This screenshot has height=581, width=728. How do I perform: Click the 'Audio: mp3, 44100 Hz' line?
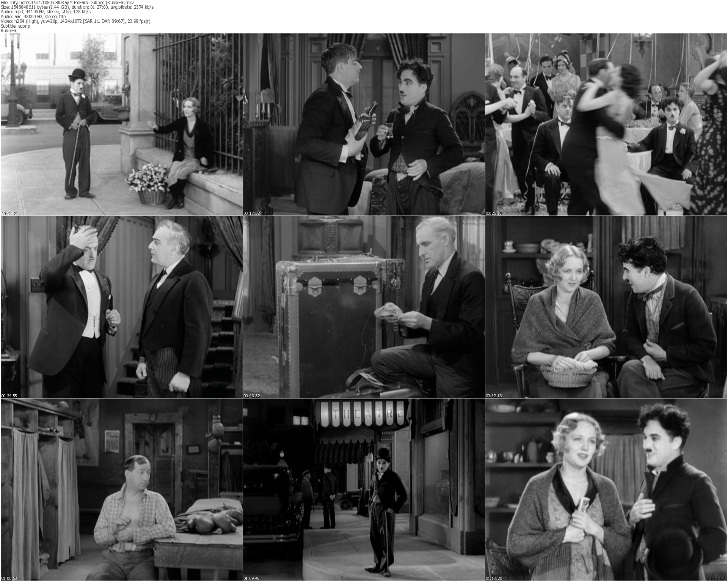coord(45,12)
